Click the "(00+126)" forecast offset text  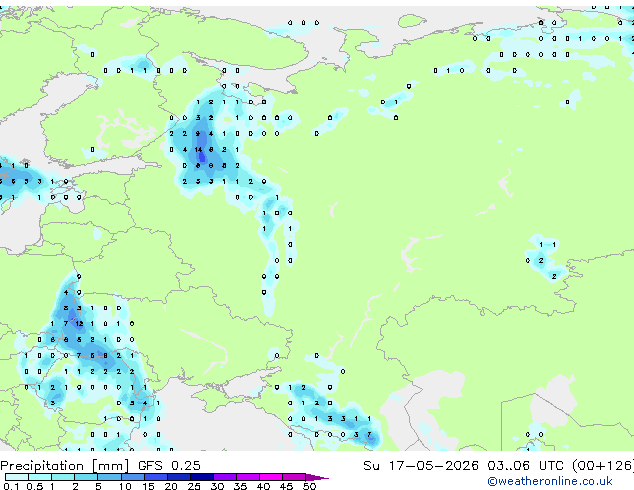pyautogui.click(x=603, y=466)
